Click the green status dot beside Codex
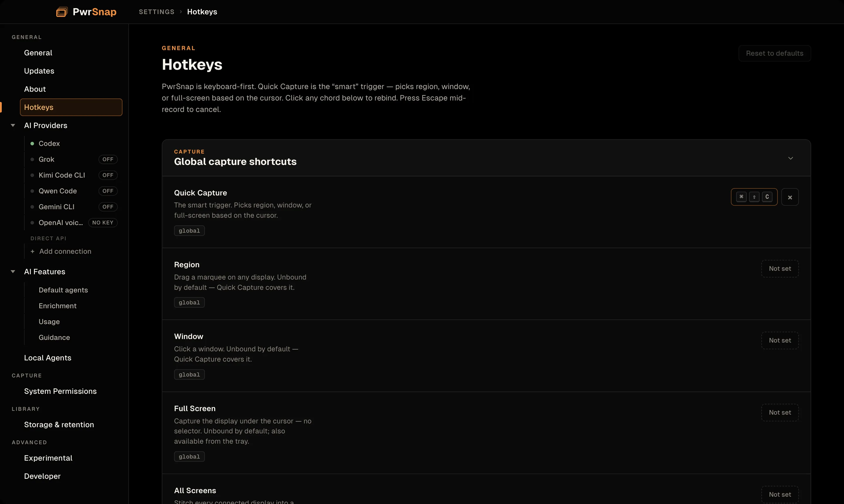 [32, 144]
